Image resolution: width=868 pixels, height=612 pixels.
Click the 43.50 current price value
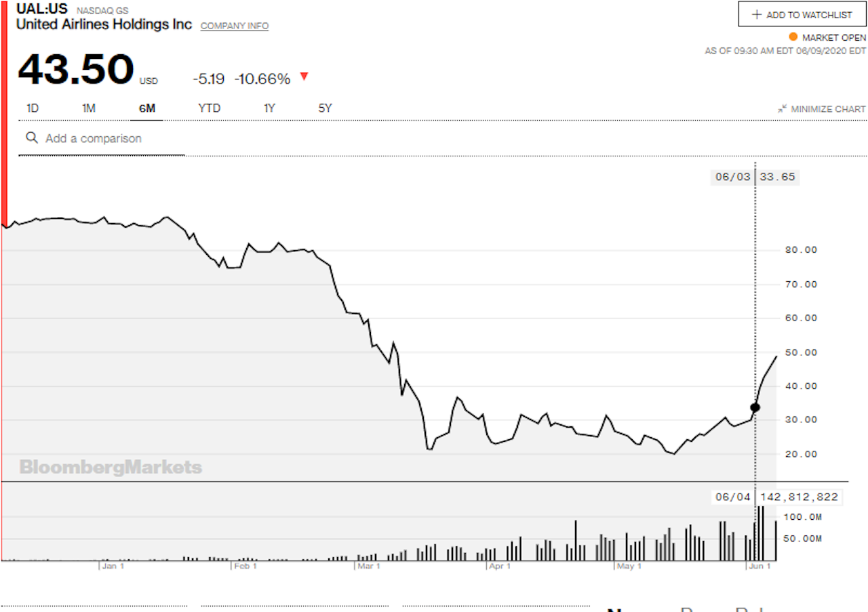click(x=76, y=70)
